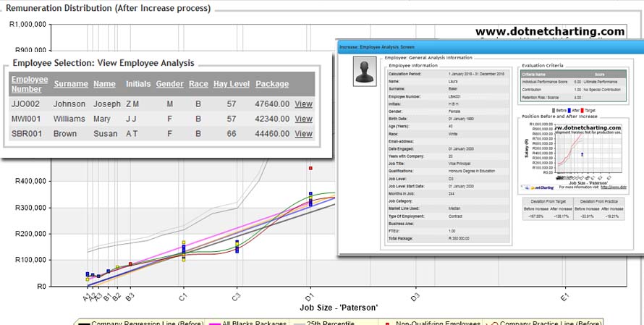This screenshot has height=325, width=644.
Task: Click the employee silhouette avatar icon
Action: pos(364,72)
